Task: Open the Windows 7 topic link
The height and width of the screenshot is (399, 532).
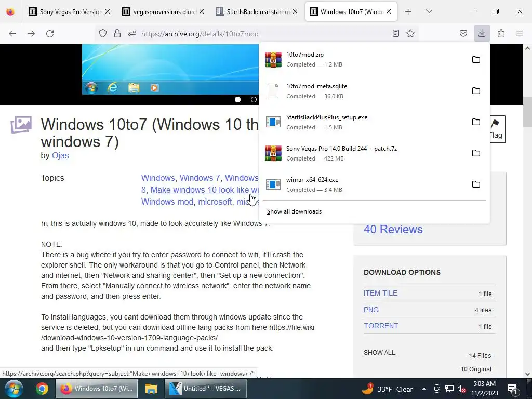Action: pos(199,178)
